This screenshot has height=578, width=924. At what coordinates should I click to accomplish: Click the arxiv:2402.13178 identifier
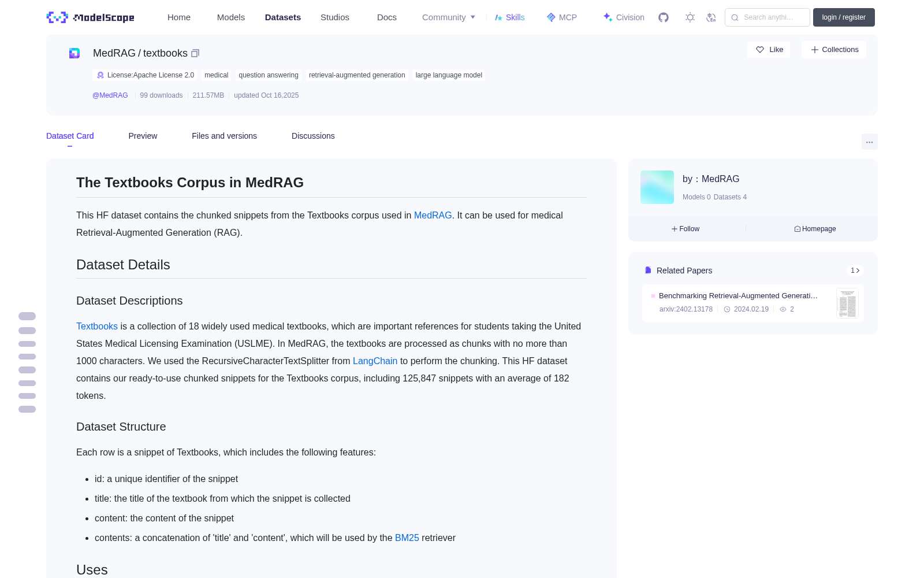(x=686, y=309)
